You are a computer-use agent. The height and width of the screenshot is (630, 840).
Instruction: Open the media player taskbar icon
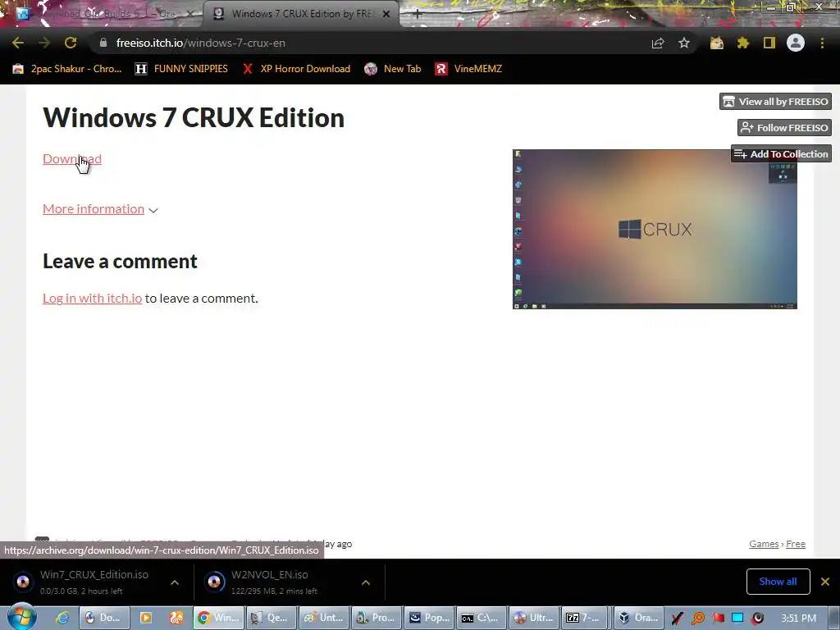point(146,618)
